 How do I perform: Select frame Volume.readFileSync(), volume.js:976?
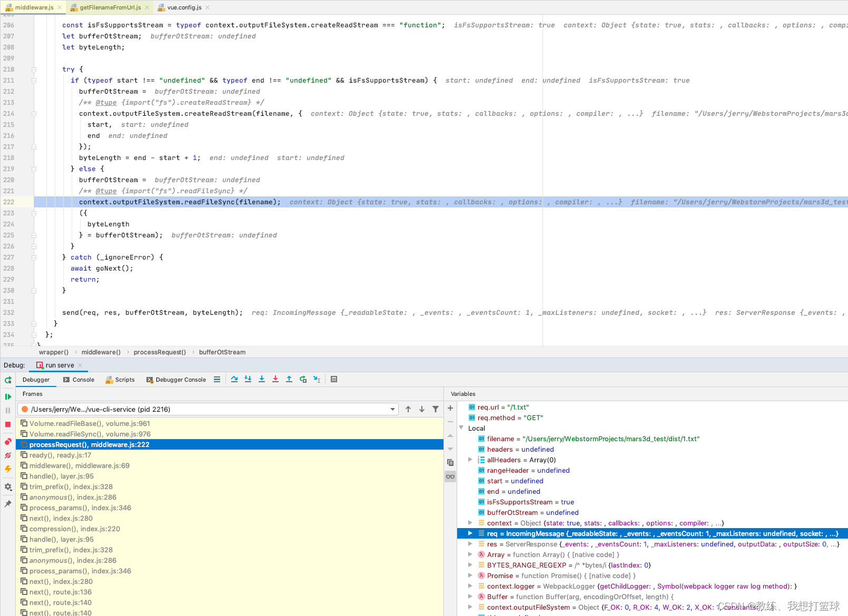click(230, 434)
